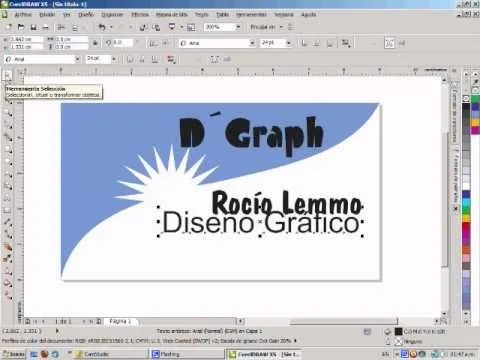Click the Print icon in the toolbar
480x360 pixels.
[x=46, y=27]
